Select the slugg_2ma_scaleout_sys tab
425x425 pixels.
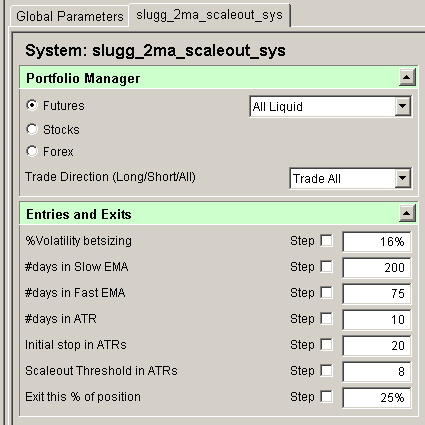tap(209, 15)
